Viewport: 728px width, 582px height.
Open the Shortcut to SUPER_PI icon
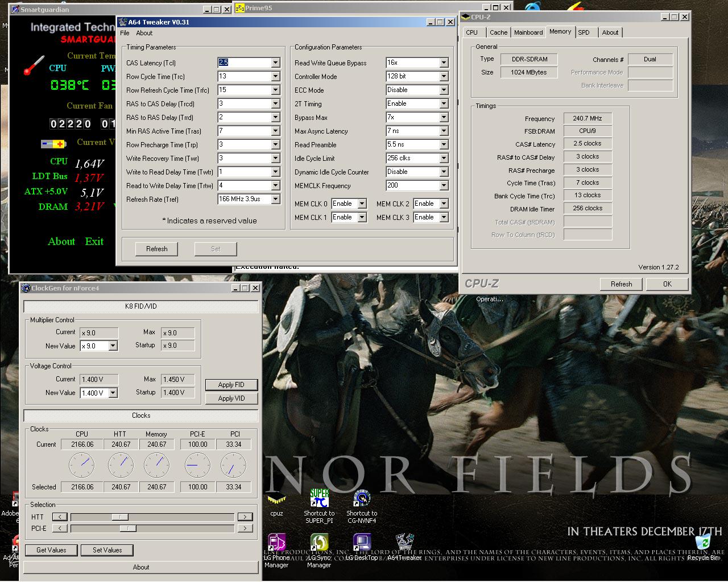[x=319, y=506]
